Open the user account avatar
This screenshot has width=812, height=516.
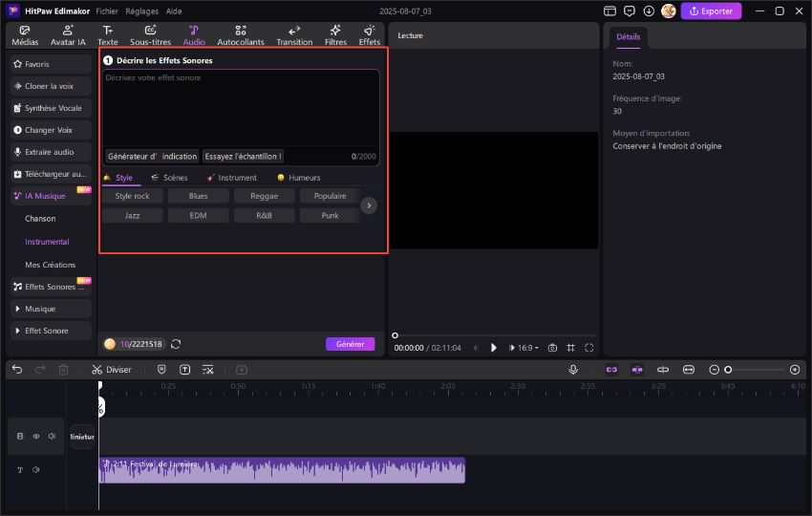tap(669, 11)
